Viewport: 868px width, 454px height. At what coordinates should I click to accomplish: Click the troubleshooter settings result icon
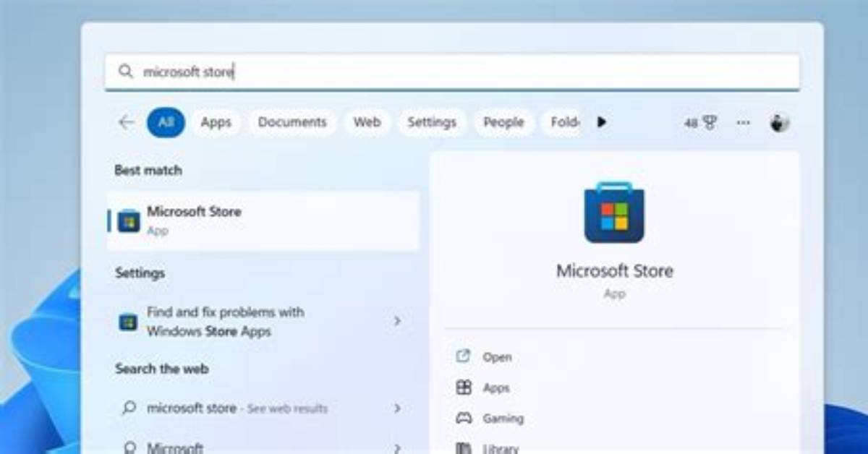tap(128, 322)
